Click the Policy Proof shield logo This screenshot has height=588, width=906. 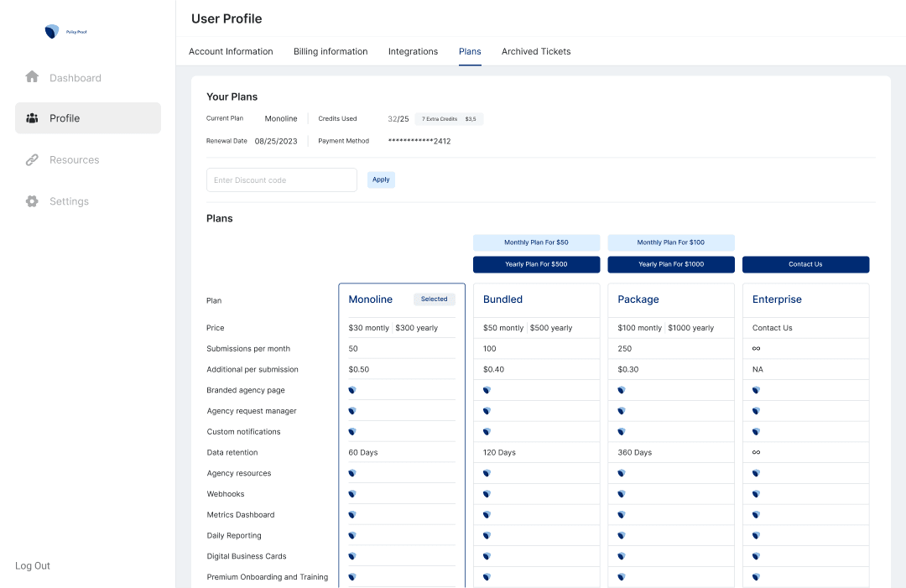tap(50, 31)
